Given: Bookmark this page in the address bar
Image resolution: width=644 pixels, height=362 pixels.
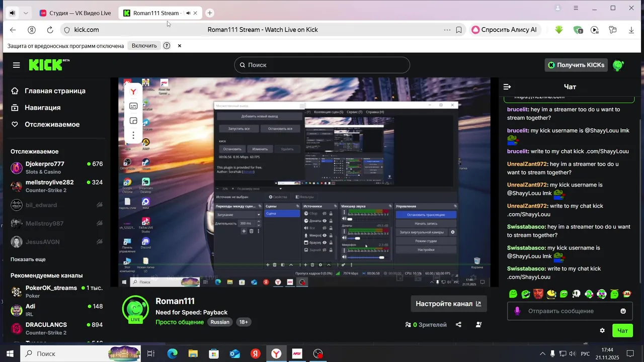Looking at the screenshot, I should pos(459,30).
